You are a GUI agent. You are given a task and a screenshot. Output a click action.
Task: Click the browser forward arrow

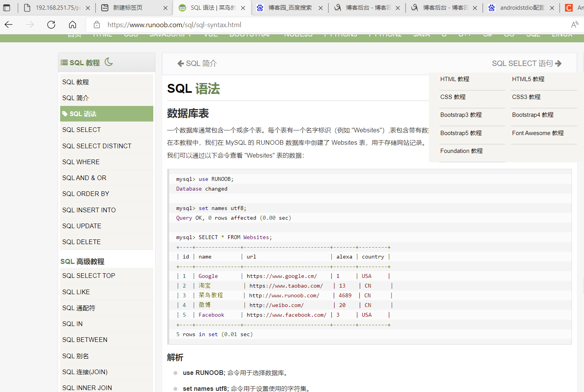[30, 25]
